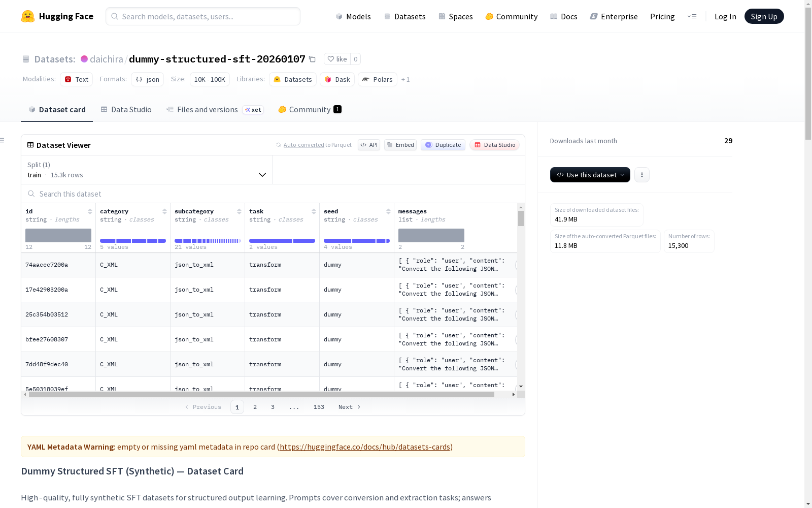Click Next page in viewer
This screenshot has width=812, height=508.
[x=350, y=407]
